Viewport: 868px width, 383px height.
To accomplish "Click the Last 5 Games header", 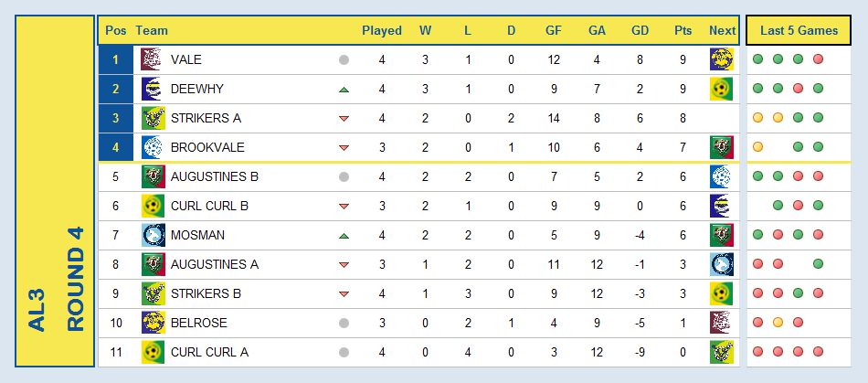I will pyautogui.click(x=799, y=30).
